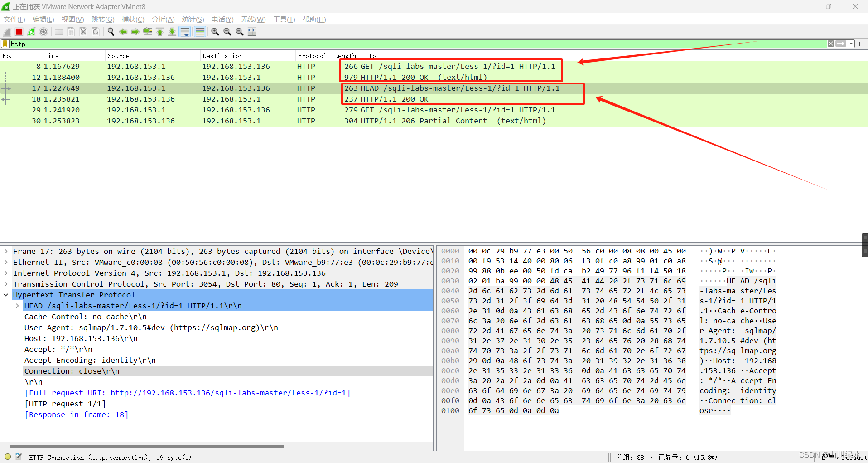868x463 pixels.
Task: Click the packet details horizontal scrollbar
Action: pyautogui.click(x=147, y=446)
